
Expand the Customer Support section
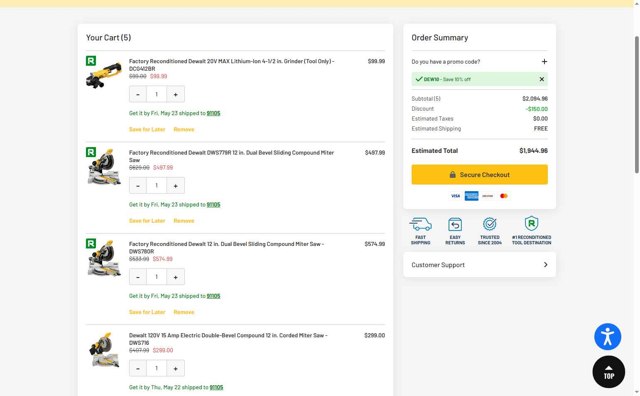(480, 265)
